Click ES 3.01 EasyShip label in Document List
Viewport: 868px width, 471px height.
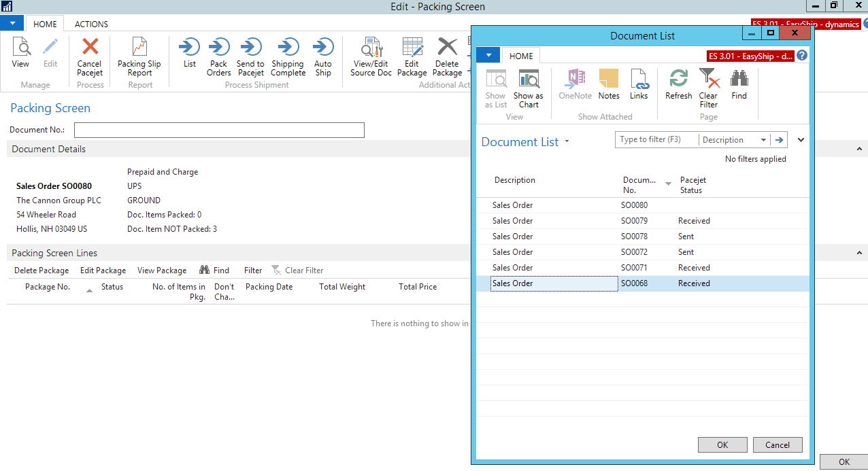click(x=750, y=56)
